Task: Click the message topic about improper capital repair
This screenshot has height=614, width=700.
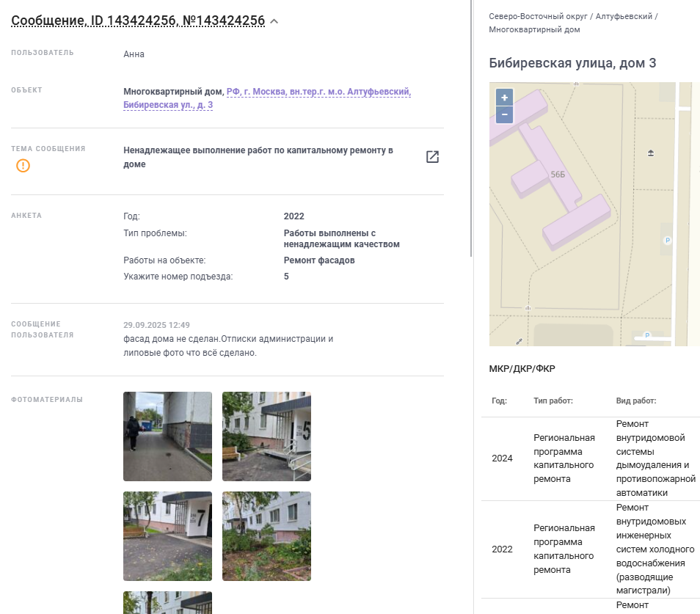Action: pyautogui.click(x=258, y=157)
